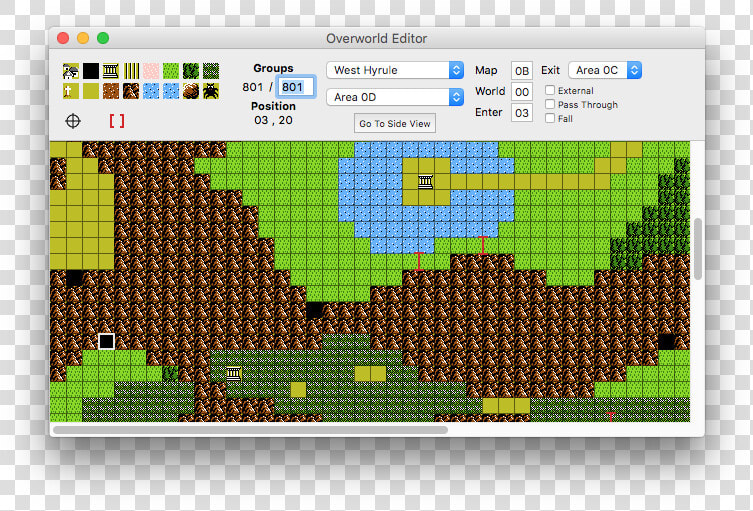Click the Enter value field 03
This screenshot has width=753, height=511.
(x=522, y=113)
